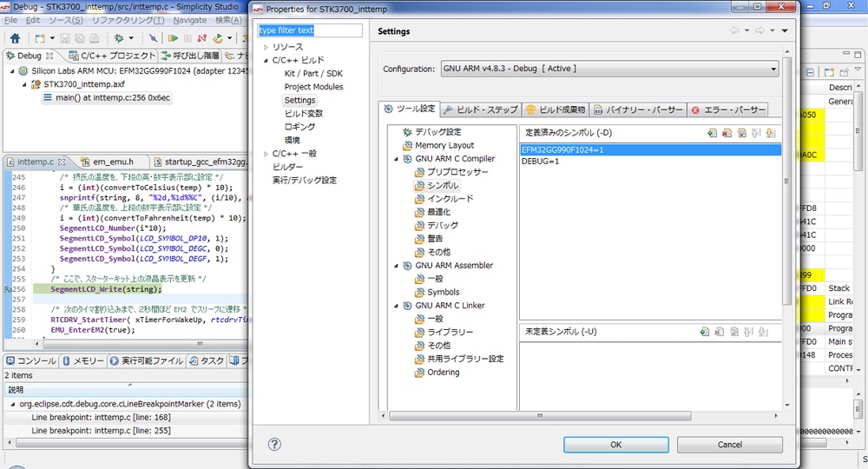Collapse the STK3700_inttemp.axf debug node
This screenshot has height=469, width=868.
23,84
